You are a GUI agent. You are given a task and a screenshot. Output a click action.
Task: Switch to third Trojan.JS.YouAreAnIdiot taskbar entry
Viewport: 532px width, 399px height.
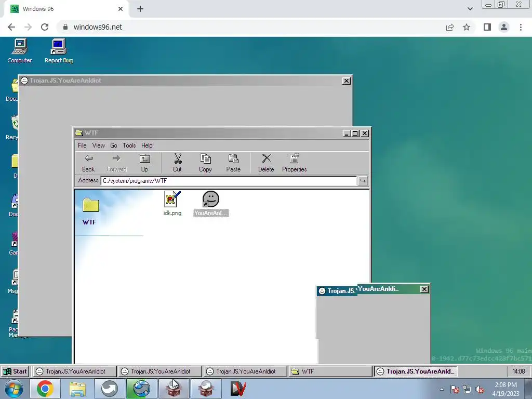[x=245, y=371]
